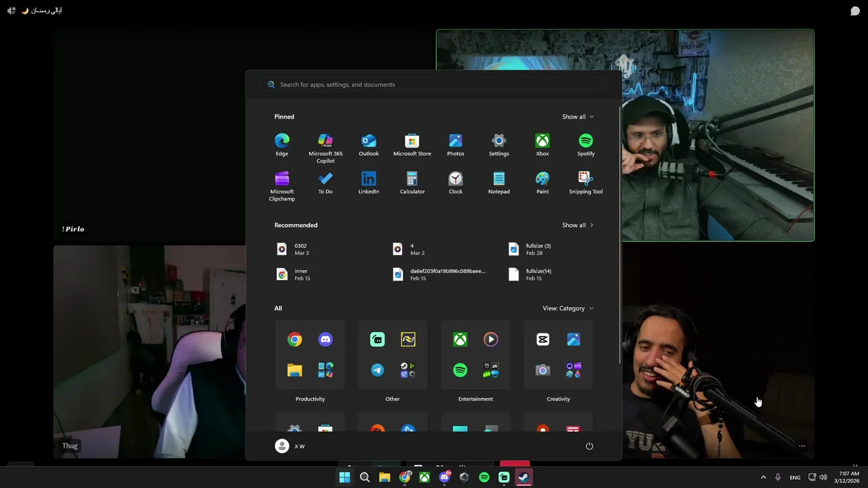Viewport: 868px width, 488px height.
Task: Show hidden system tray icons
Action: 763,477
